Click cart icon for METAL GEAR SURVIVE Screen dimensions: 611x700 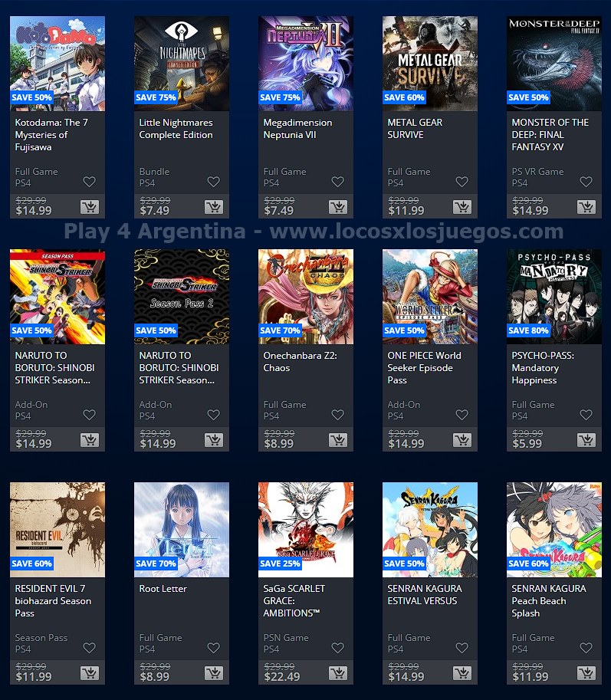(x=462, y=207)
